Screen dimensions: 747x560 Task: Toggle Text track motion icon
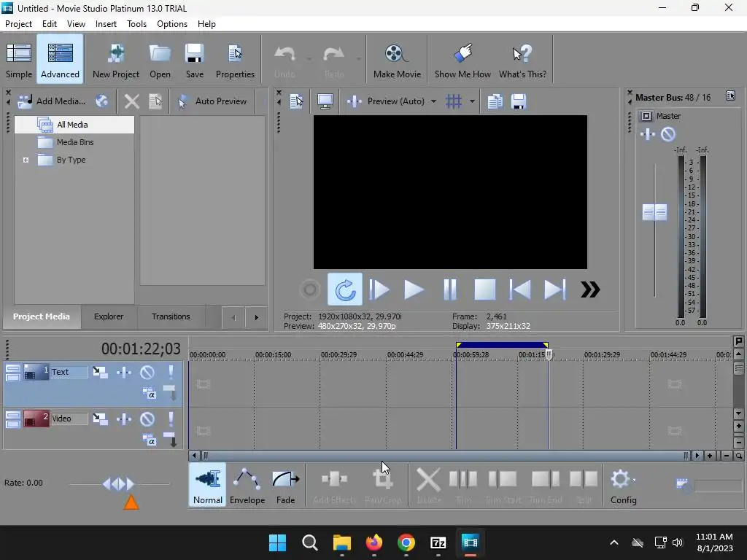(x=100, y=372)
